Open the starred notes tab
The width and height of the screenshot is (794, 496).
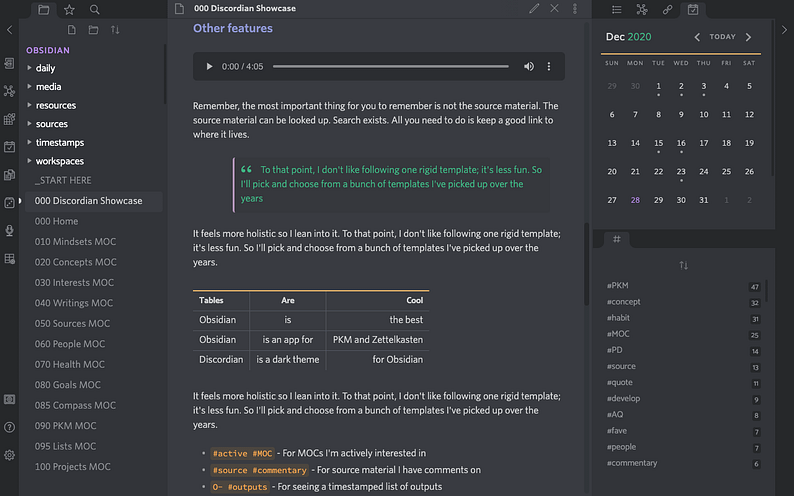[x=69, y=9]
